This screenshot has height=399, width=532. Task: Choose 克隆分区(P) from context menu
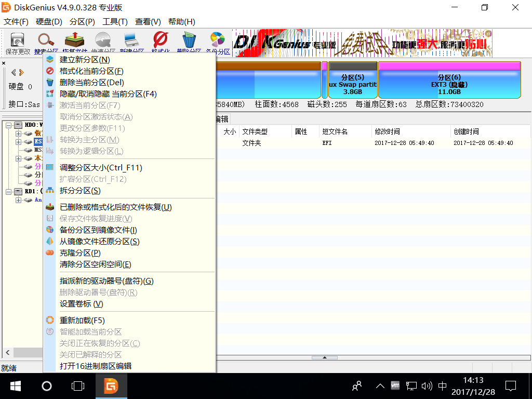(x=129, y=253)
